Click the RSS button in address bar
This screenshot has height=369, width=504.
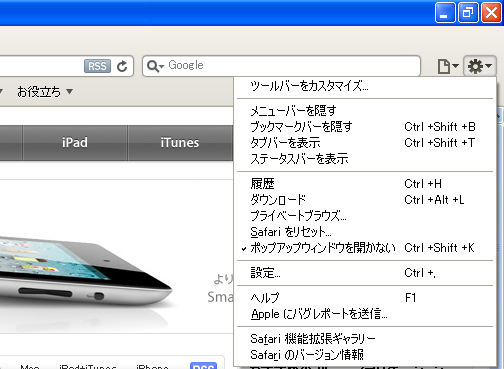97,66
